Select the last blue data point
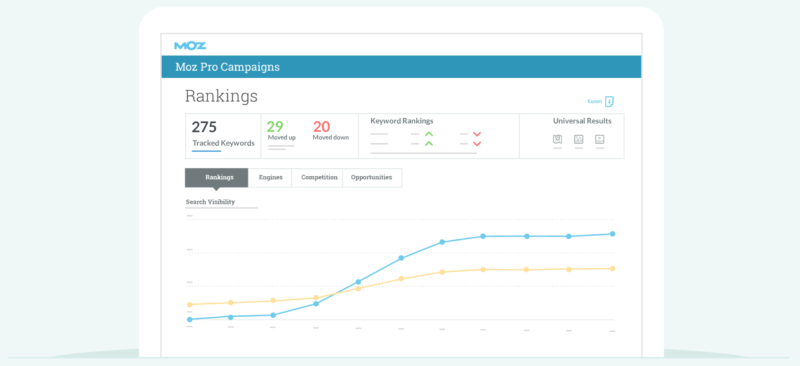 [612, 234]
